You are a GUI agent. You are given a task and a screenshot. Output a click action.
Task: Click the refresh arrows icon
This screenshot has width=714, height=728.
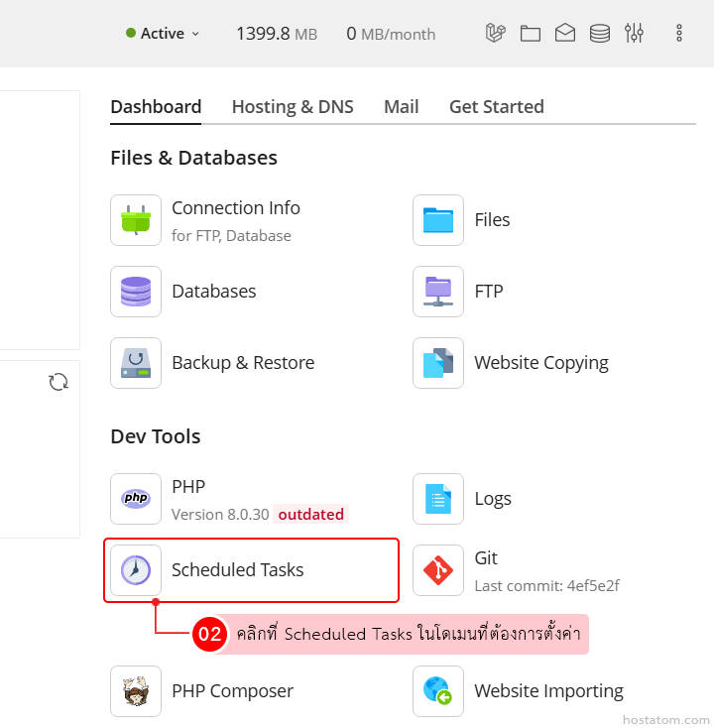59,382
